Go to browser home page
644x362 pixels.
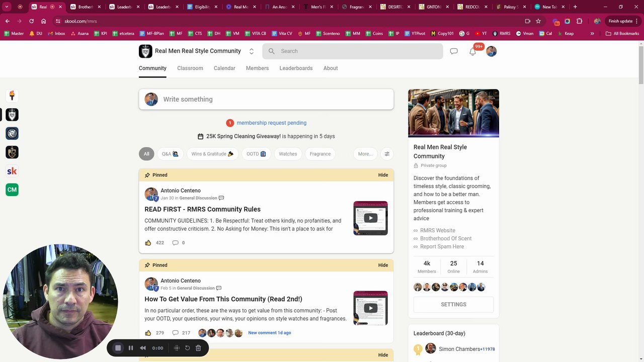[44, 21]
